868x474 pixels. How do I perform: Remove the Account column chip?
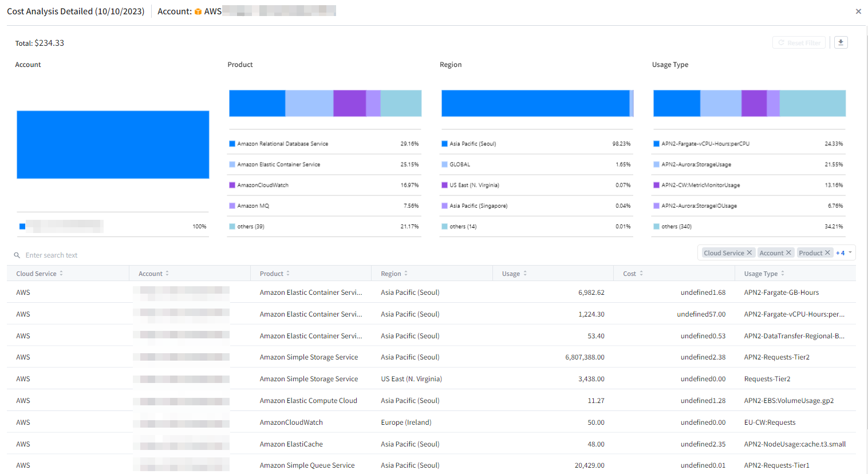(788, 253)
